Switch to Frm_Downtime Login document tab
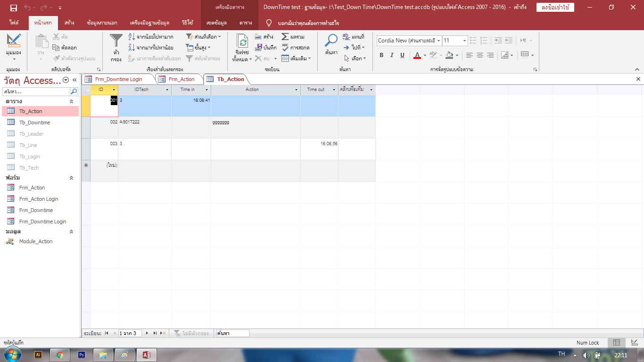Image resolution: width=644 pixels, height=362 pixels. point(118,79)
